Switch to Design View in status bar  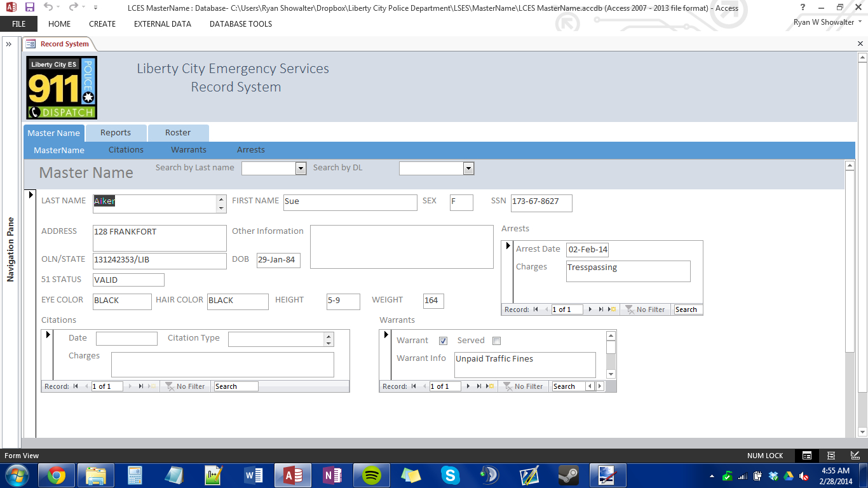[x=855, y=456]
